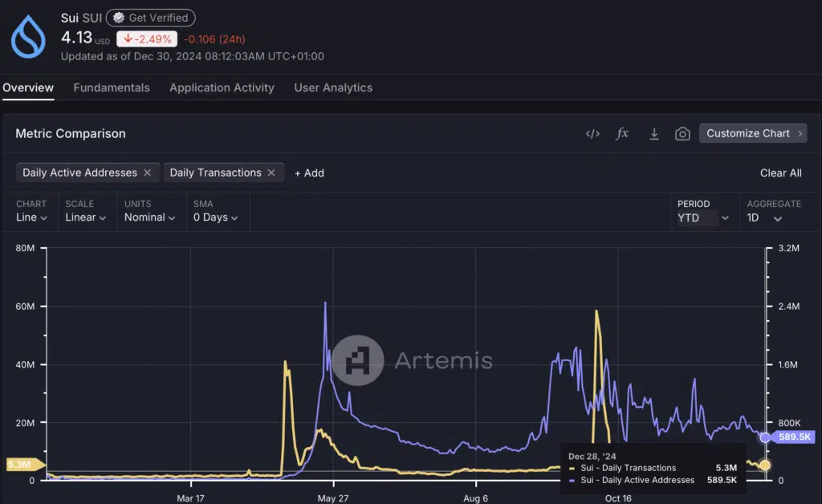822x504 pixels.
Task: Open the fx formula icon
Action: tap(622, 133)
